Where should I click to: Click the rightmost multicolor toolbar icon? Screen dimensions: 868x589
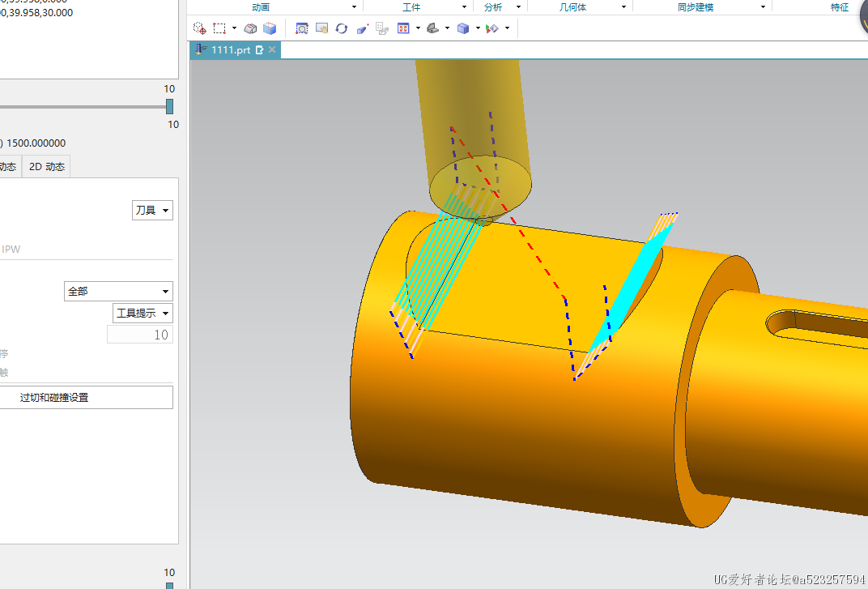coord(491,28)
